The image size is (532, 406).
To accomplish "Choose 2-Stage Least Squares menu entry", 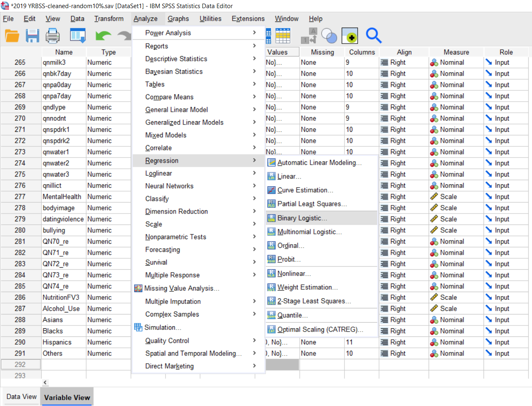I will pos(322,301).
